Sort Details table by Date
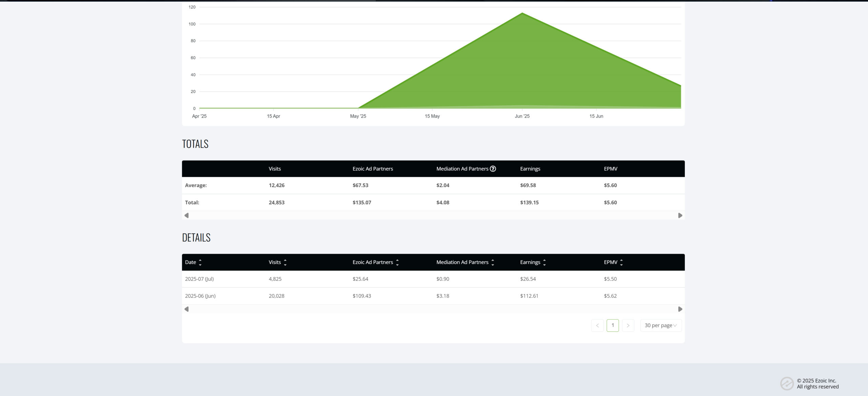This screenshot has height=396, width=868. tap(200, 262)
